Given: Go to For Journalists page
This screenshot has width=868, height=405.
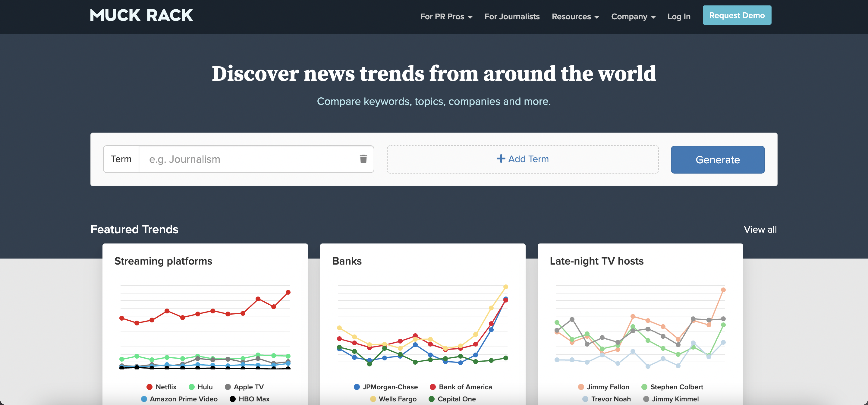Looking at the screenshot, I should tap(512, 17).
